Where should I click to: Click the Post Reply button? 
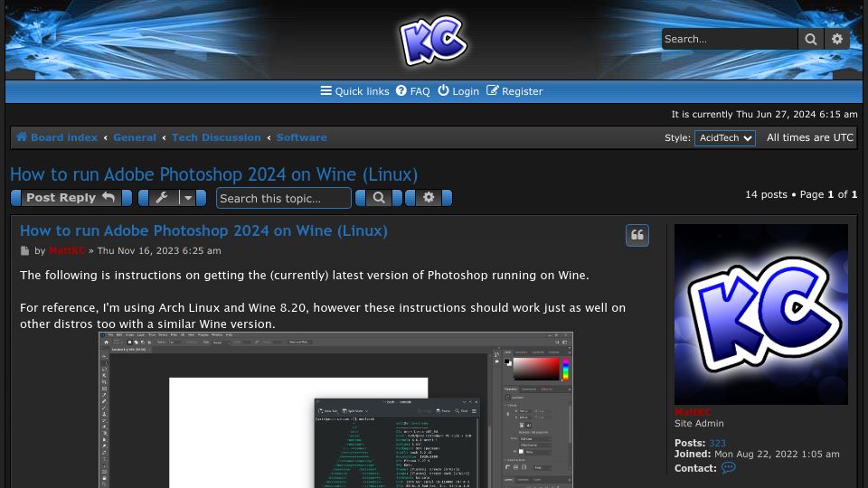pos(71,198)
